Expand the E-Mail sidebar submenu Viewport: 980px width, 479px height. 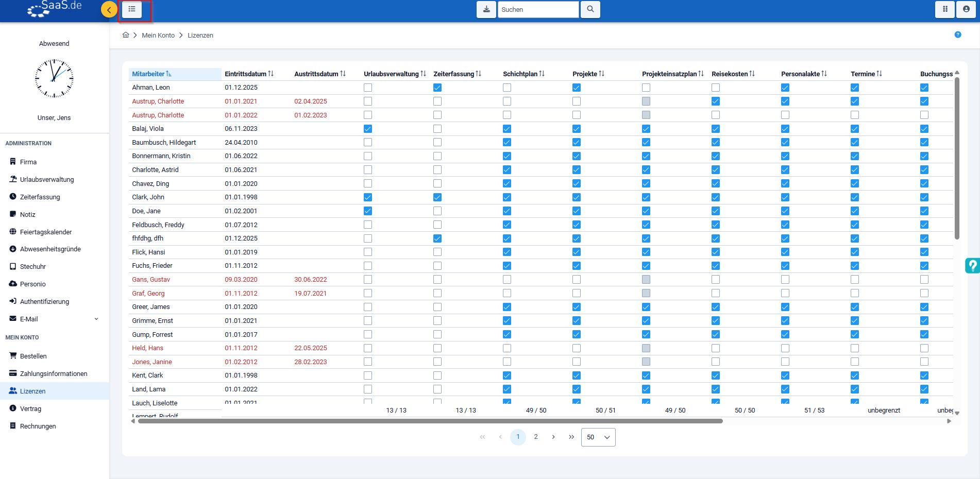(96, 319)
